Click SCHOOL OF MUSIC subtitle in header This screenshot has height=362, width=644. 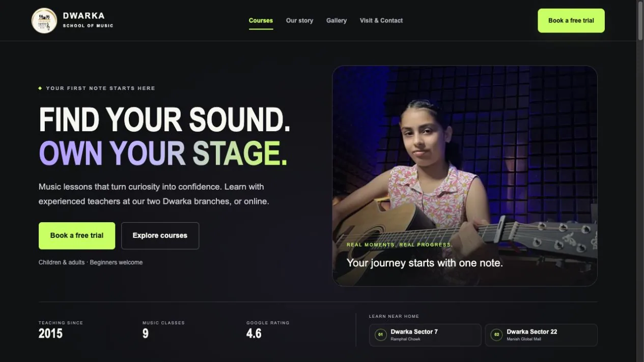(88, 26)
